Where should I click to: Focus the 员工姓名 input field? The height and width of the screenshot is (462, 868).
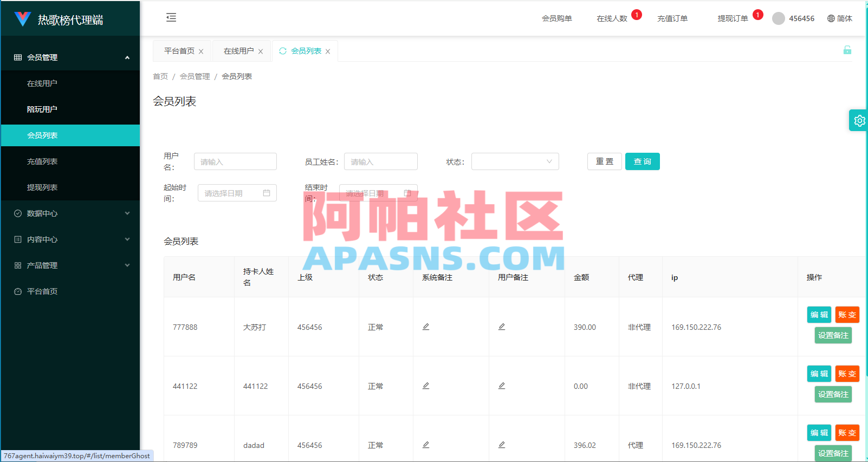point(381,161)
